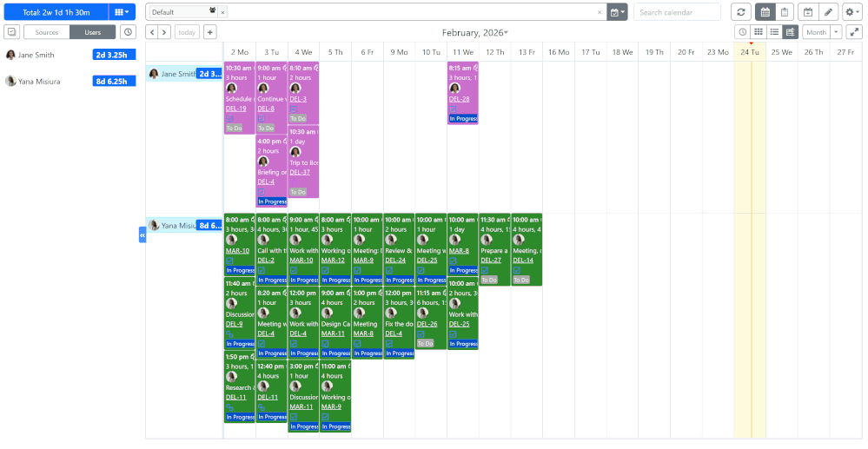This screenshot has height=449, width=868.
Task: Clear the filter field with the right x
Action: click(x=600, y=12)
